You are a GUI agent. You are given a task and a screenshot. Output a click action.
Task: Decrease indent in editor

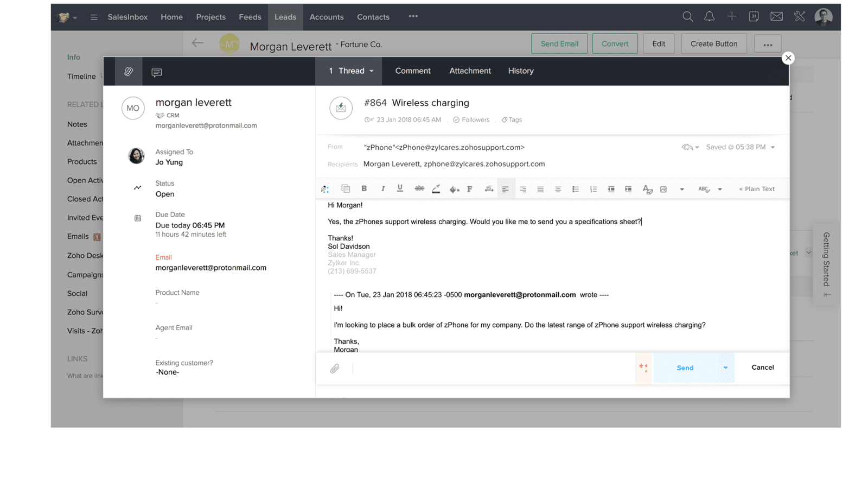(x=611, y=189)
